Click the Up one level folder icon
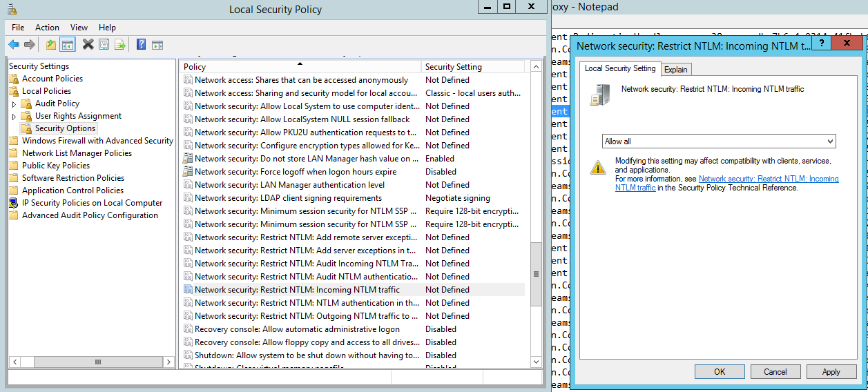 (x=50, y=45)
